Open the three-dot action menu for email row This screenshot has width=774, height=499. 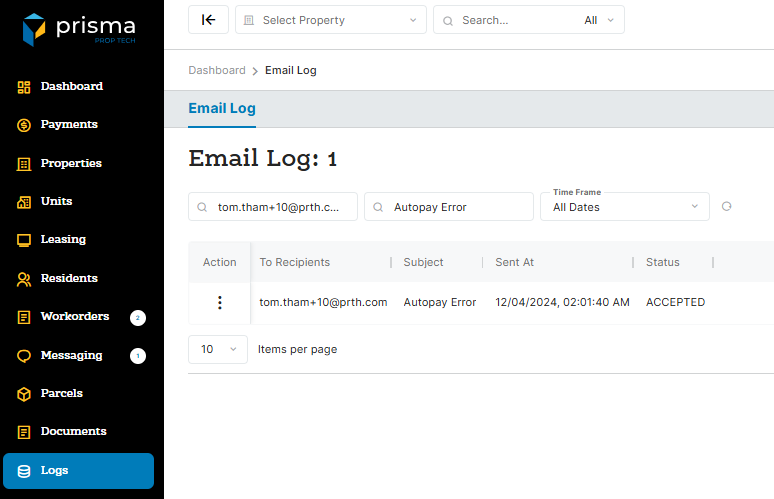220,302
